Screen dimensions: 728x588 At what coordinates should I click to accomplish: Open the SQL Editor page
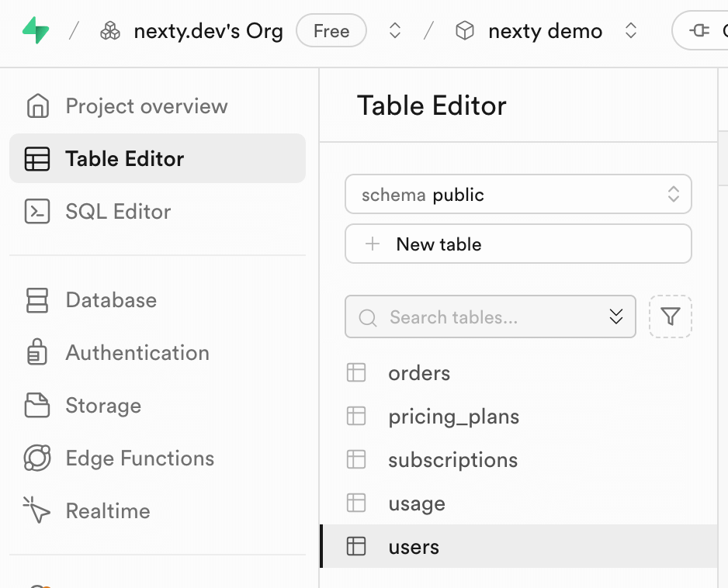[118, 212]
